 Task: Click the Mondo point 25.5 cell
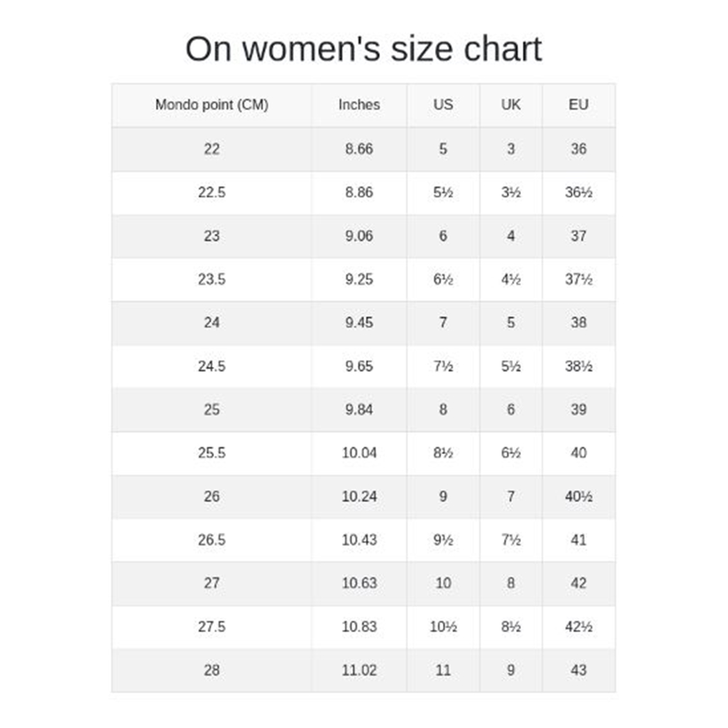(211, 453)
